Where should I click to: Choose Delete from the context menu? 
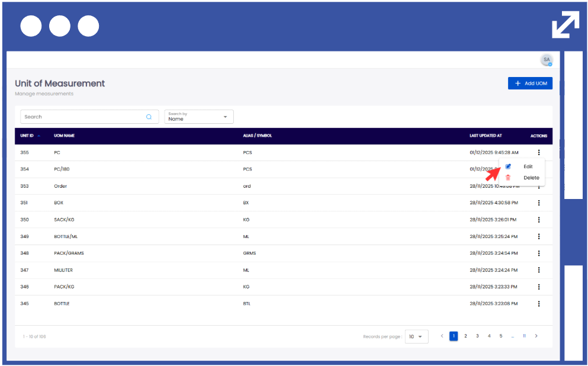[531, 178]
